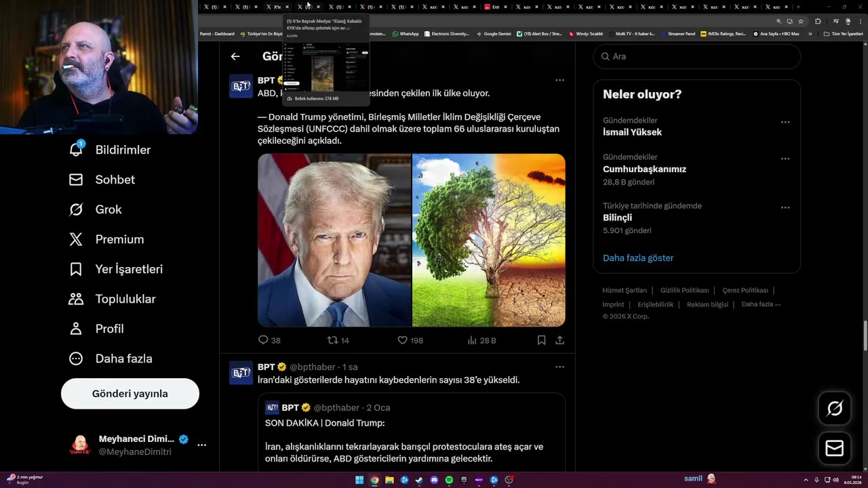868x488 pixels.
Task: Open options for Cumhurbaşkanımız trend
Action: tap(785, 159)
